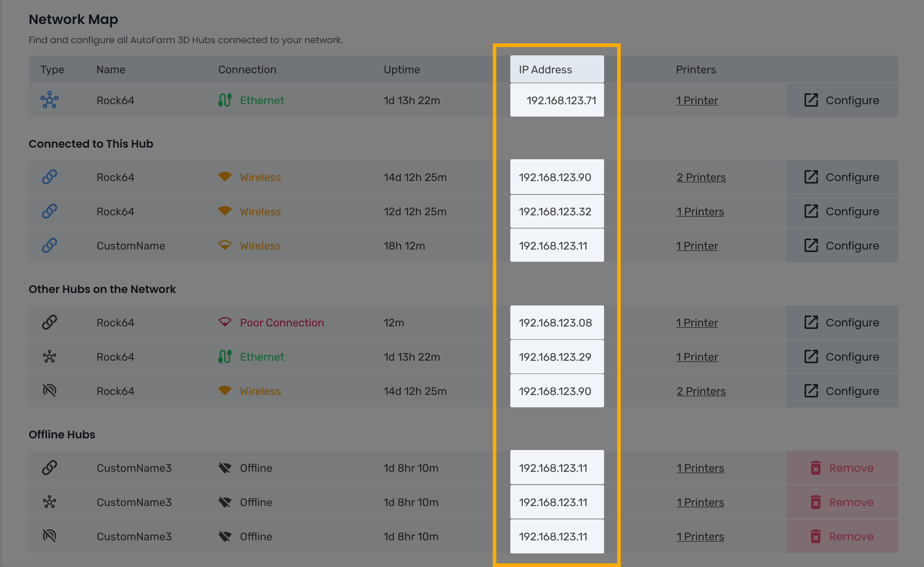This screenshot has width=924, height=567.
Task: Remove the first offline CustomName3 hub
Action: (842, 468)
